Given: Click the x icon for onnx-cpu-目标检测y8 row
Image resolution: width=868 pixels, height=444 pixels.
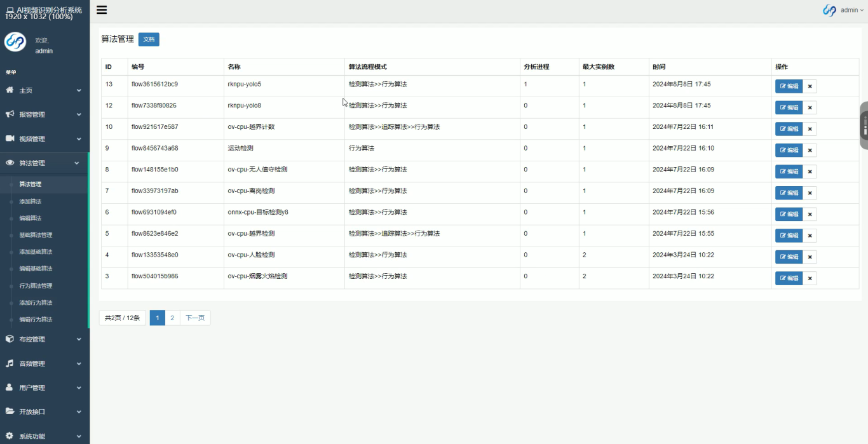Looking at the screenshot, I should point(810,215).
